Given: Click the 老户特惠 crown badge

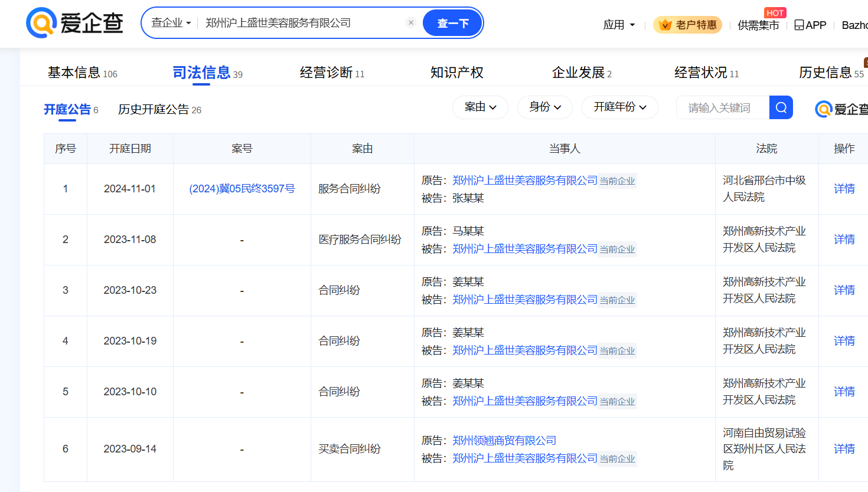Looking at the screenshot, I should click(688, 25).
